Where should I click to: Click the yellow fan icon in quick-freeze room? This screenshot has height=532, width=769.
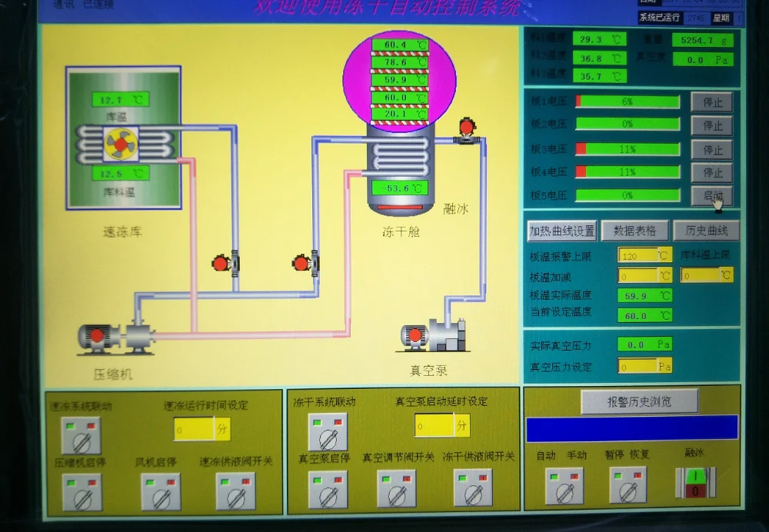coord(121,145)
